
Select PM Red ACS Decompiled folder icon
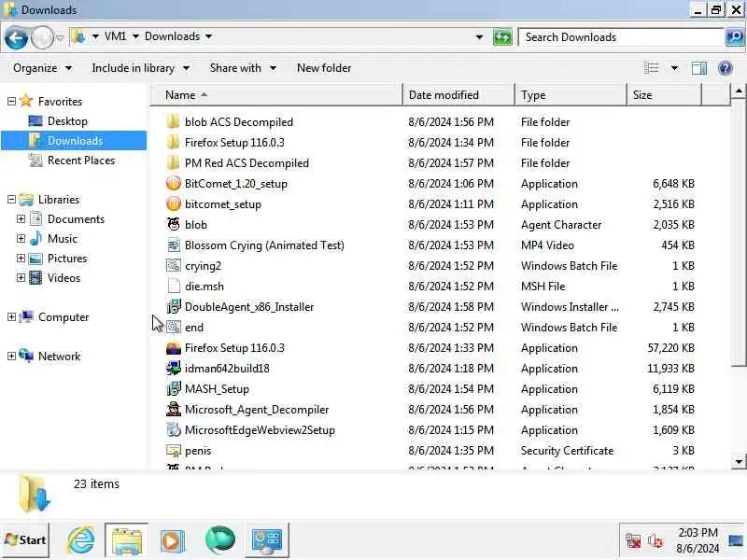[x=174, y=162]
